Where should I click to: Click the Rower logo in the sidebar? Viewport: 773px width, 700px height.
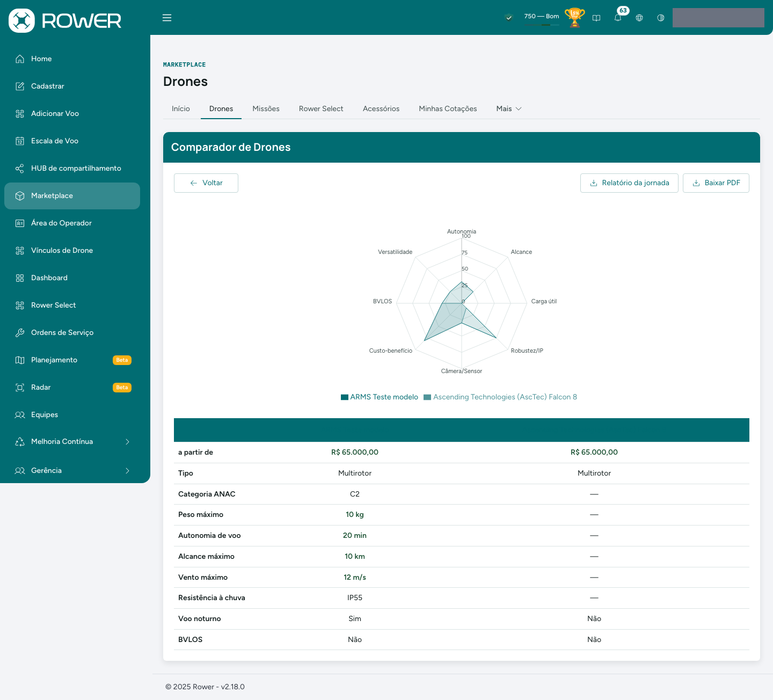(x=65, y=20)
